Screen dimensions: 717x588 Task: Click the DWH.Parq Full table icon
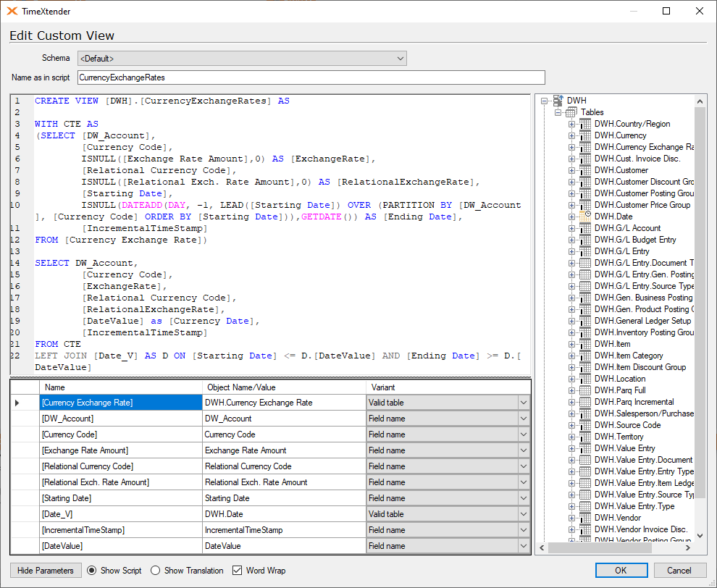[585, 390]
